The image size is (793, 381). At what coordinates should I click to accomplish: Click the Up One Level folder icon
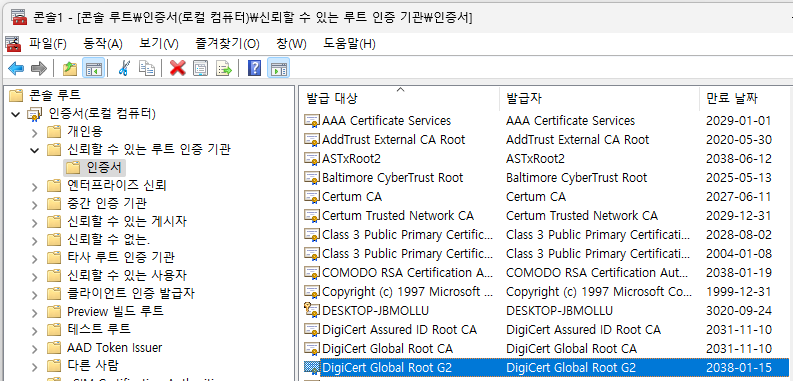pyautogui.click(x=70, y=68)
